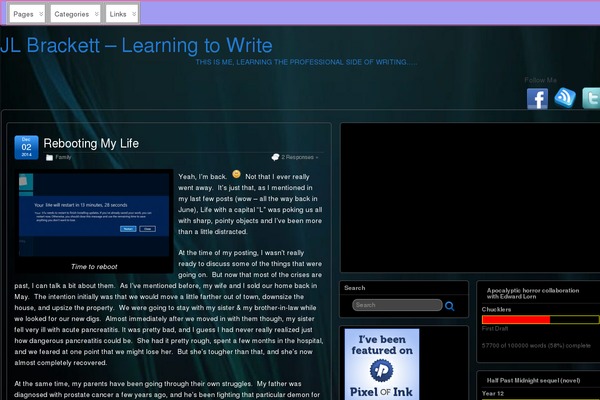Click the RSS feed icon

[x=564, y=98]
